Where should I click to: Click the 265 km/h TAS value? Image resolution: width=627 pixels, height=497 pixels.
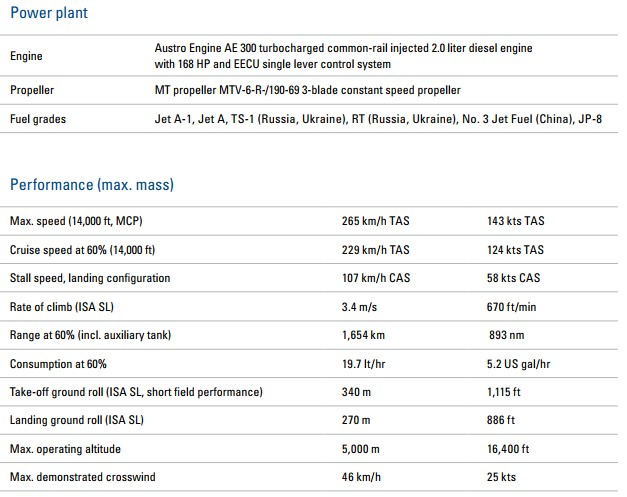[x=375, y=221]
